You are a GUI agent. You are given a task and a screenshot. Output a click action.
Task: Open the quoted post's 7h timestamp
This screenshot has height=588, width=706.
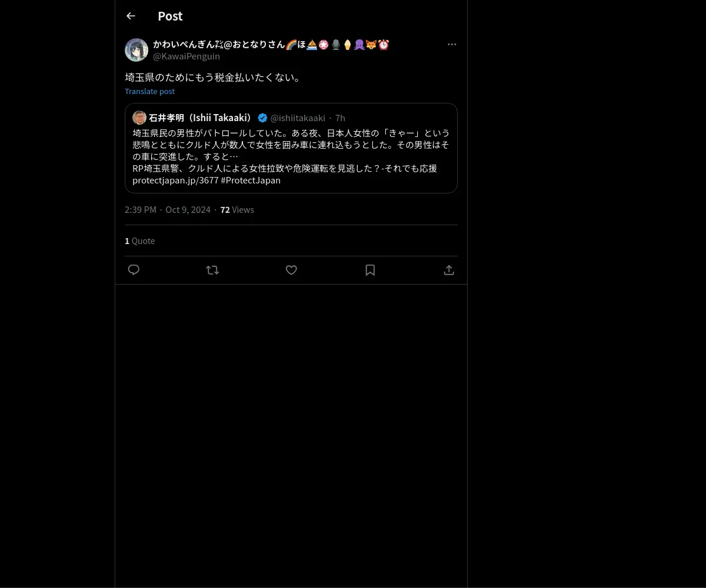[340, 118]
